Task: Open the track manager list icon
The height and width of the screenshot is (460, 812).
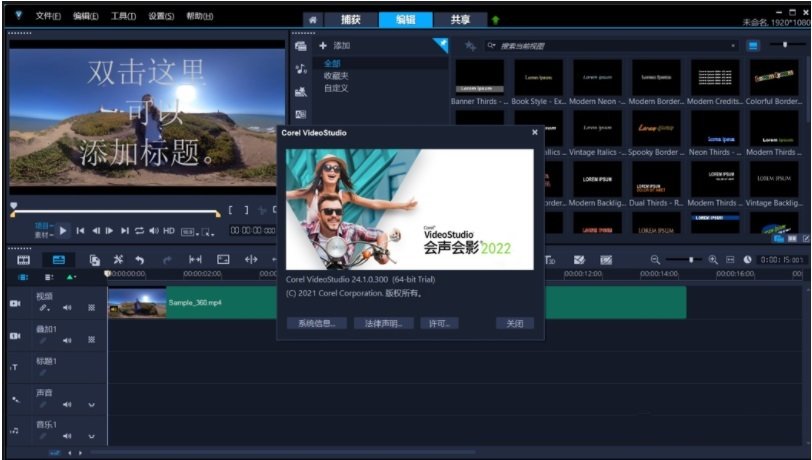Action: (x=49, y=277)
